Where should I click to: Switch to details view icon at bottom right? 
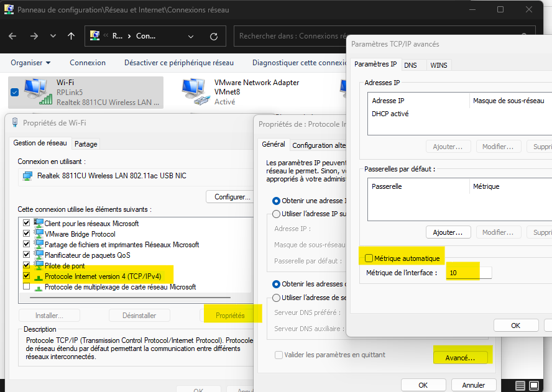tap(520, 386)
